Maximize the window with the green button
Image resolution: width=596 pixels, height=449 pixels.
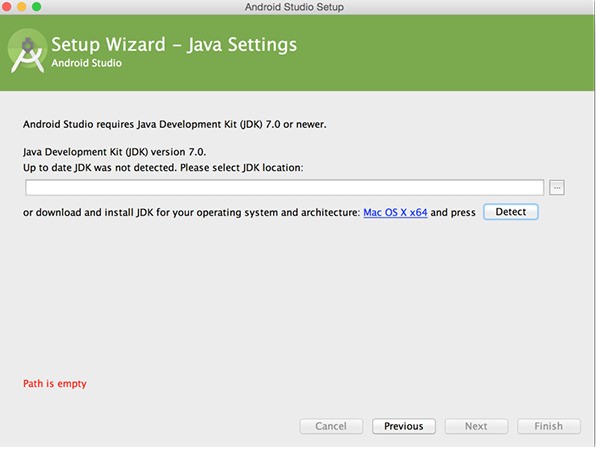[36, 7]
